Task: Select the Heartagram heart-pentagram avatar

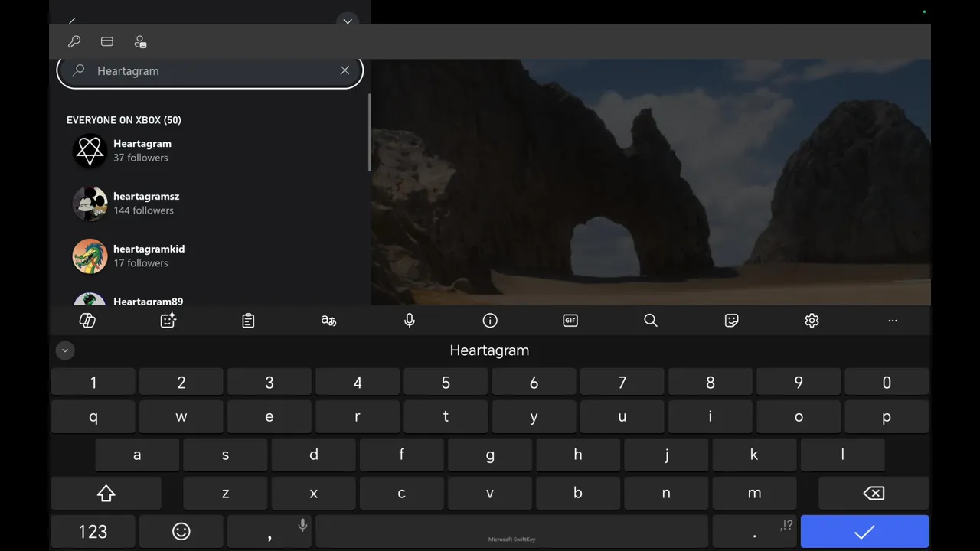Action: pos(90,151)
